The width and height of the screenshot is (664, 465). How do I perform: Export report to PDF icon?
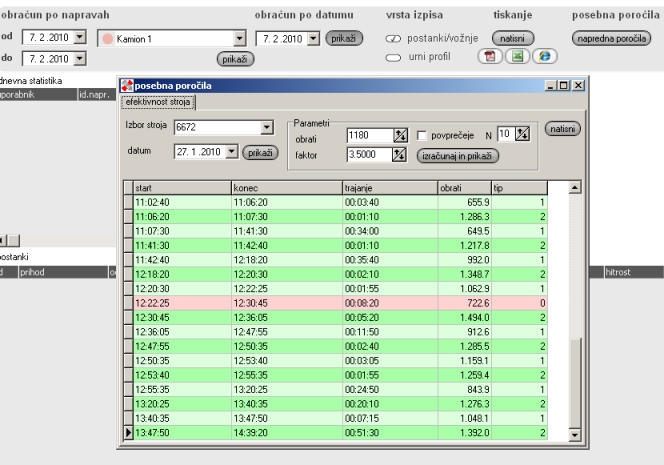tap(490, 56)
